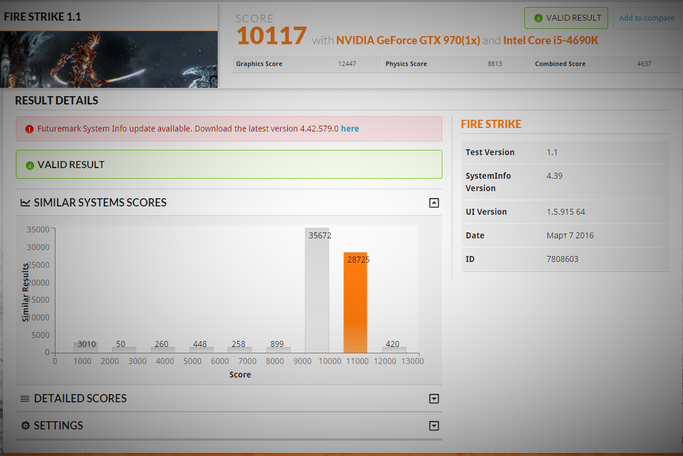Image resolution: width=683 pixels, height=456 pixels.
Task: Click Test Version value 1.1
Action: [552, 152]
